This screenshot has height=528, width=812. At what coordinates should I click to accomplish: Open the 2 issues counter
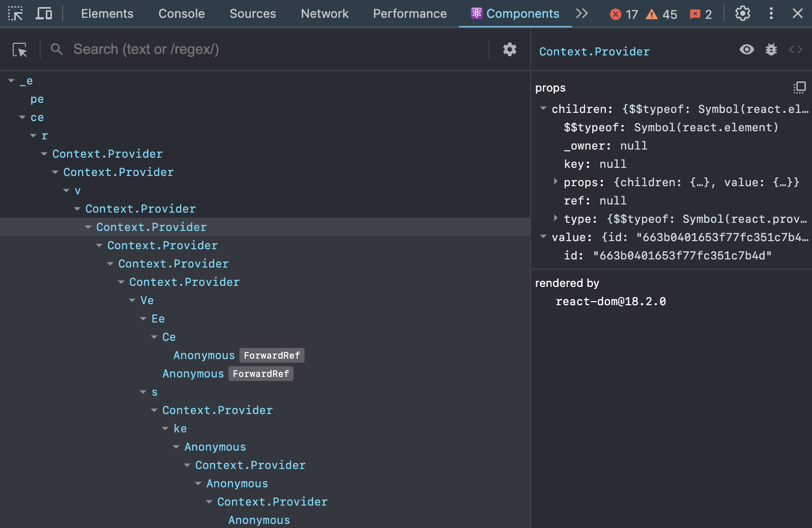point(701,14)
